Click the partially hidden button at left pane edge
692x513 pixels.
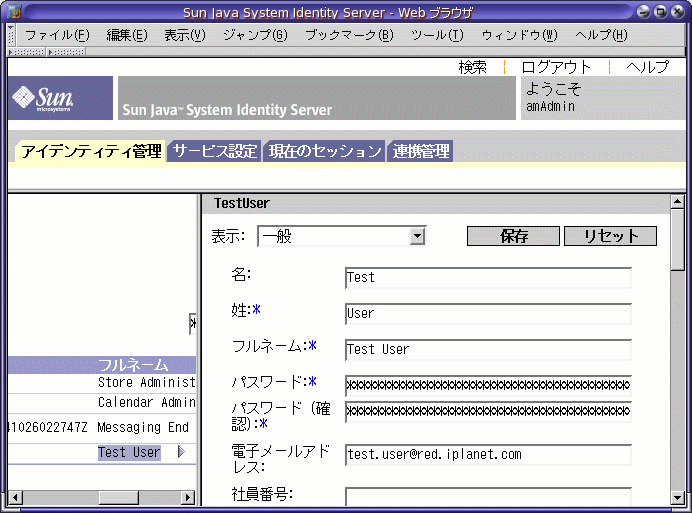click(192, 324)
